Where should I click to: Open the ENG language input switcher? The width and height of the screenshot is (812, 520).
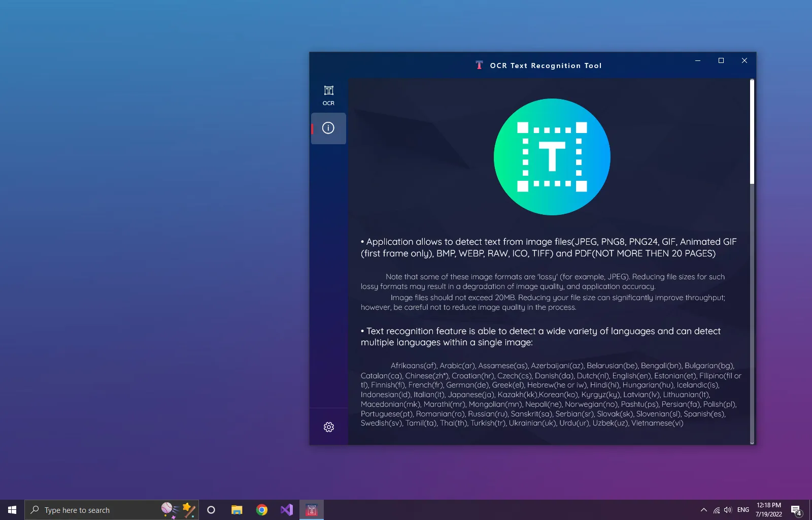click(743, 510)
